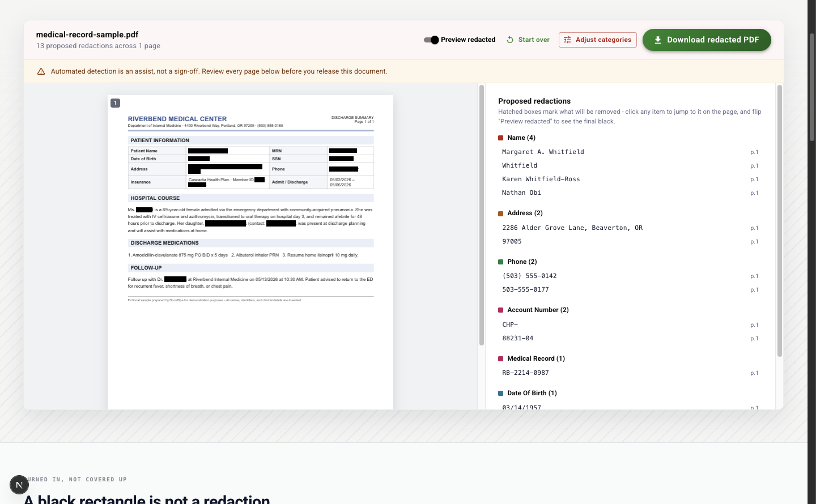Click the redacted MRN box in document
816x504 pixels.
pos(343,151)
